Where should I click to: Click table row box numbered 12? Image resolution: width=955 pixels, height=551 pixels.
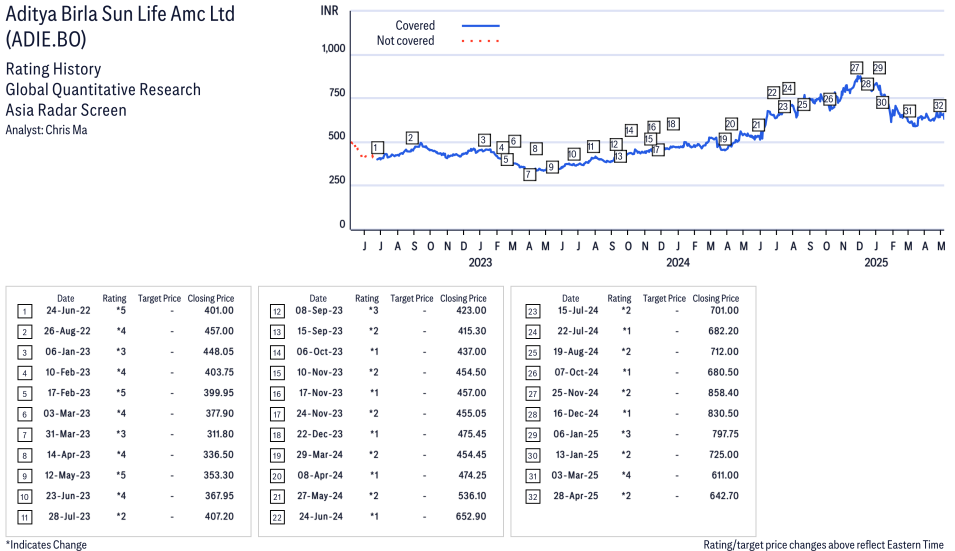277,312
